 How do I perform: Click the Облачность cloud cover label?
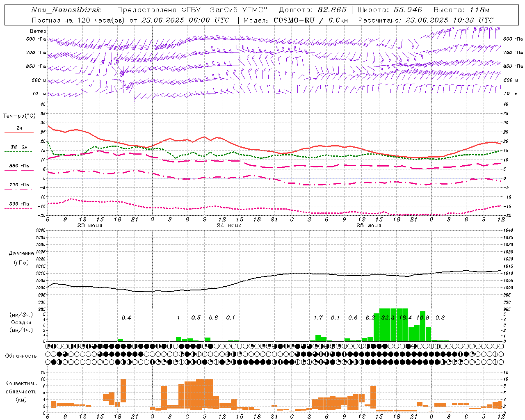(x=21, y=356)
